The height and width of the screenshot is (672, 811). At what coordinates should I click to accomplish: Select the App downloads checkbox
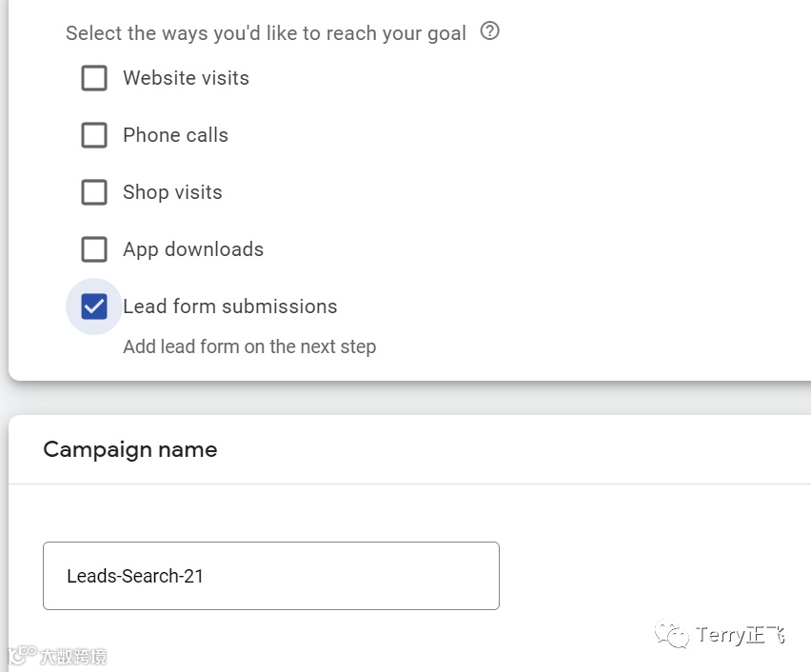94,249
